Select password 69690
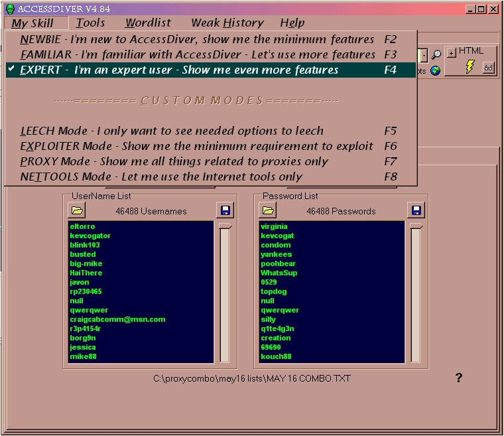Image resolution: width=504 pixels, height=436 pixels. tap(271, 348)
